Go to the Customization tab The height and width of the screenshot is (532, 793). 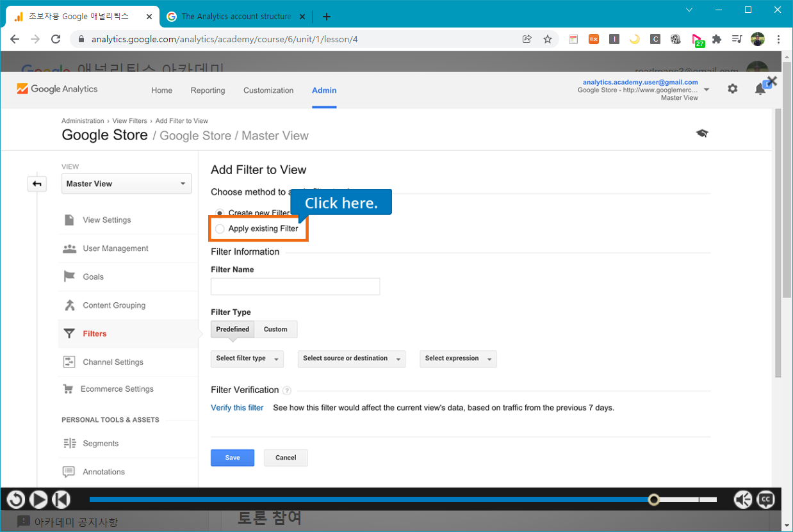268,90
